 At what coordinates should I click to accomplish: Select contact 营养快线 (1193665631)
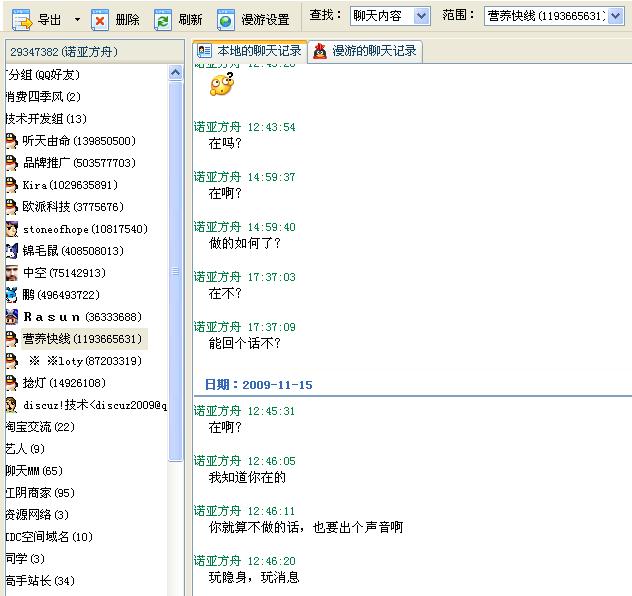84,338
